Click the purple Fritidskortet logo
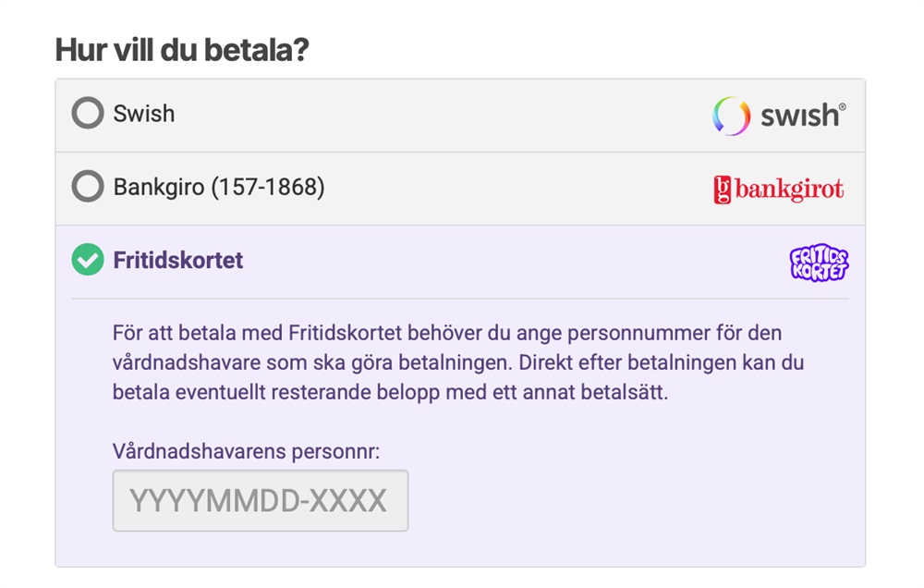 click(819, 263)
